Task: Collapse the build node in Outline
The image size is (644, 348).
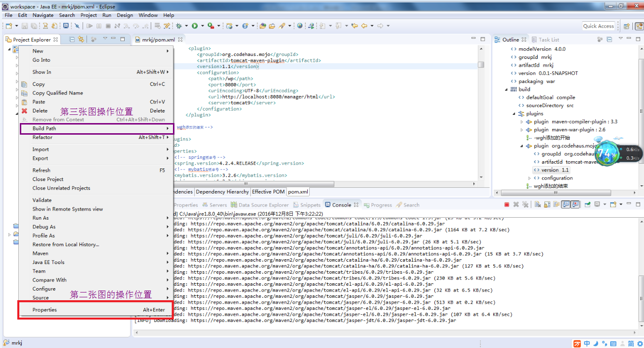Action: pyautogui.click(x=506, y=89)
